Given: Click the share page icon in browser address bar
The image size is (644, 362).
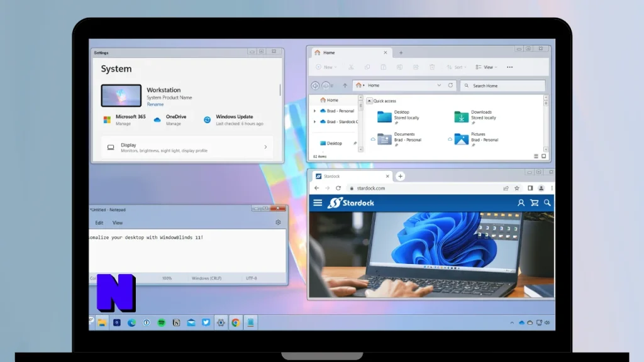Looking at the screenshot, I should [x=506, y=188].
